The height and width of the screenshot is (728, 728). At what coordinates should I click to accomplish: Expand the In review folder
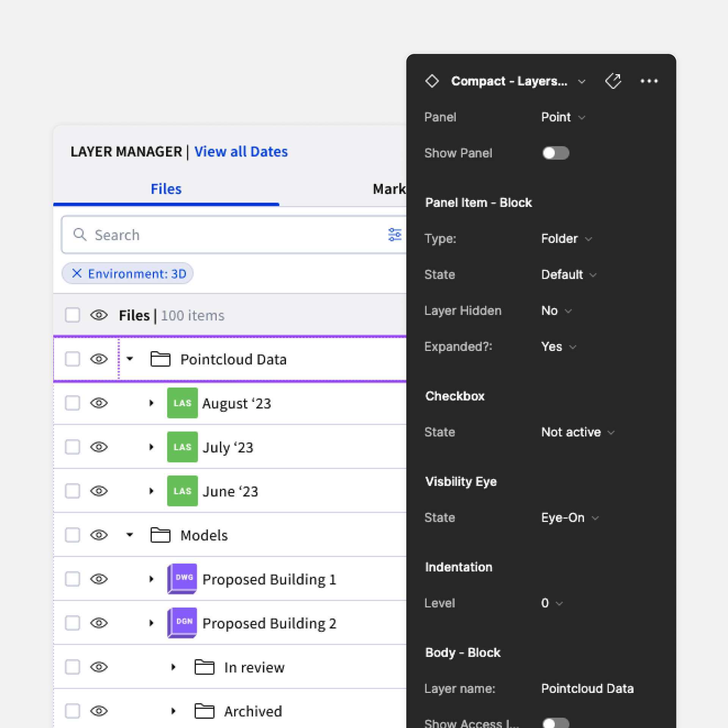tap(173, 667)
